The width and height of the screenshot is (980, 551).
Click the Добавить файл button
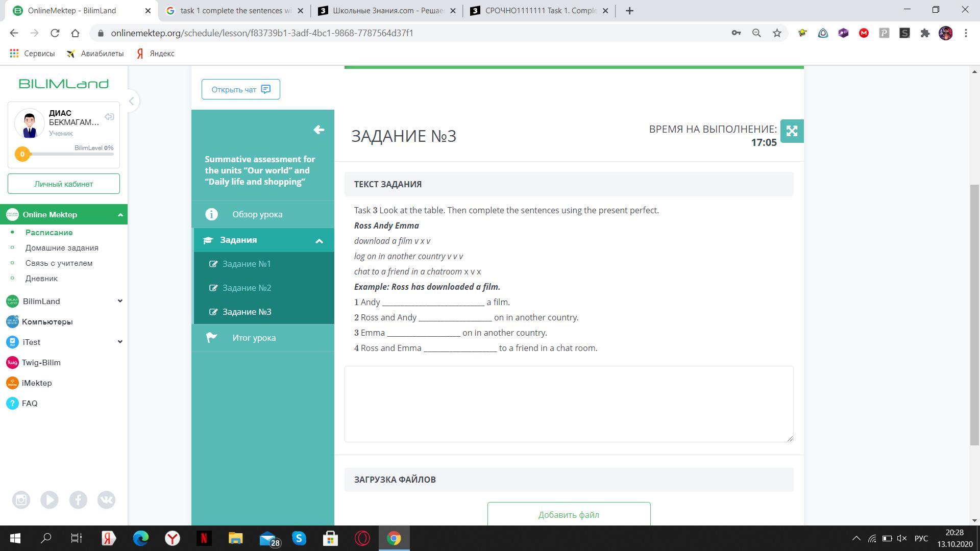[x=569, y=514]
